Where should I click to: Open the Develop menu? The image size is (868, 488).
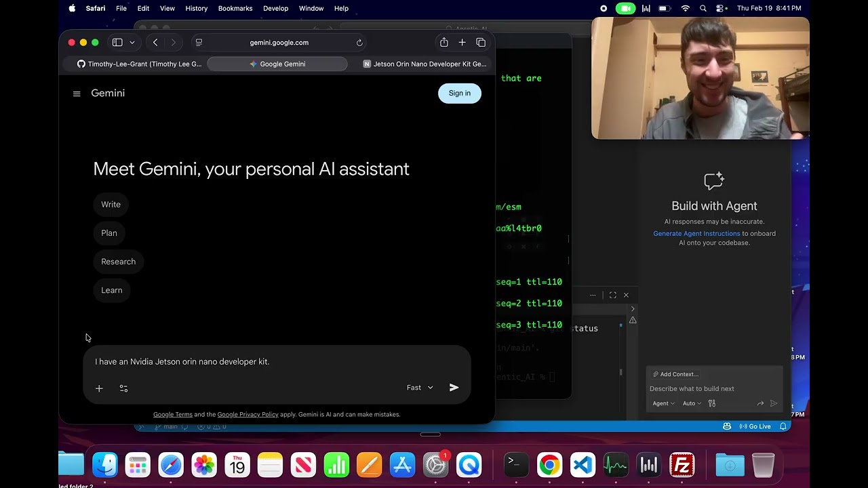(x=275, y=8)
